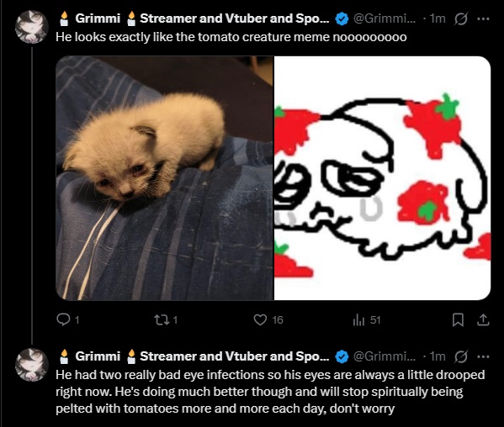Viewport: 504px width, 427px height.
Task: Open the kitten photo on the blue blanket
Action: 164,178
